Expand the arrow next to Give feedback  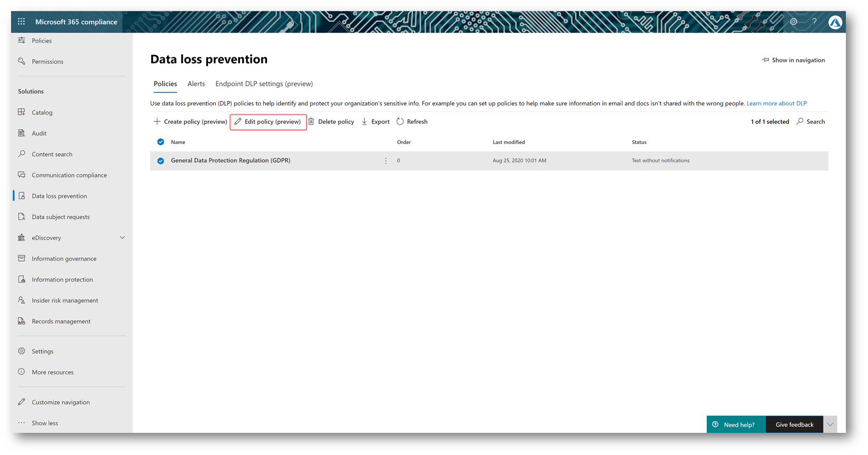pyautogui.click(x=830, y=424)
